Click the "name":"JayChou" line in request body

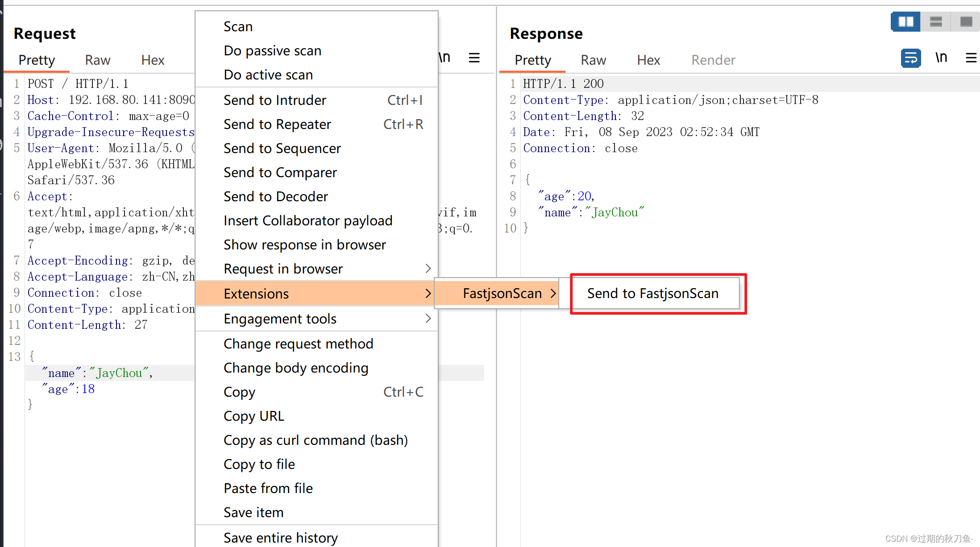coord(98,373)
